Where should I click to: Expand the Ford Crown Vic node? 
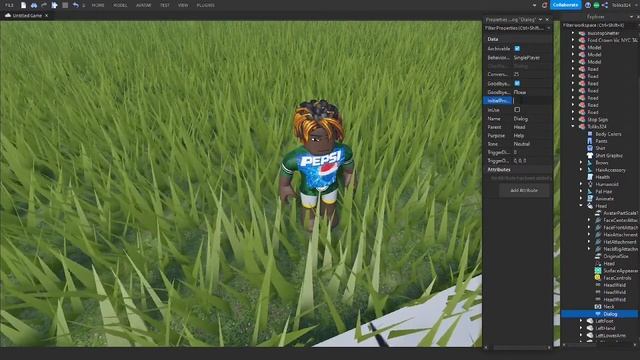pyautogui.click(x=573, y=40)
